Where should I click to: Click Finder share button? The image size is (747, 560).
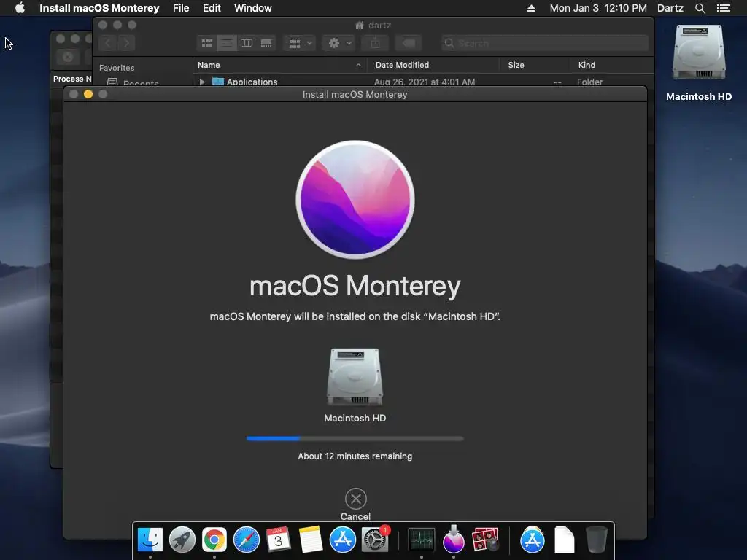coord(376,43)
